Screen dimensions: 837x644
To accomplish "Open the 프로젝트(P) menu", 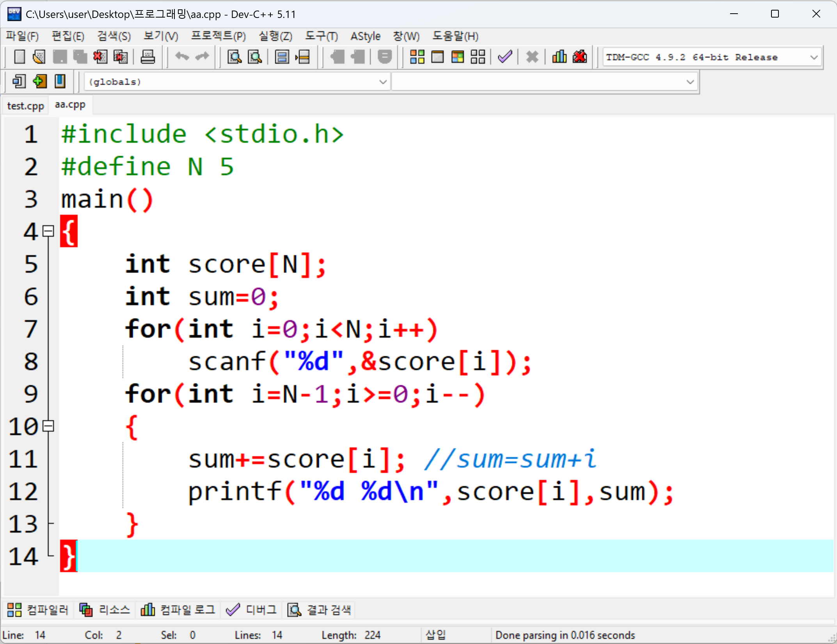I will click(218, 36).
